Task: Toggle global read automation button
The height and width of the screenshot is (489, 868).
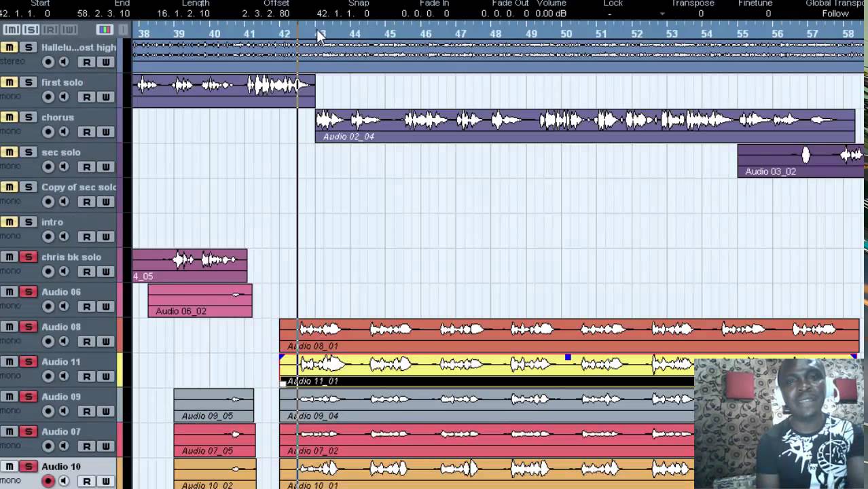Action: click(50, 30)
